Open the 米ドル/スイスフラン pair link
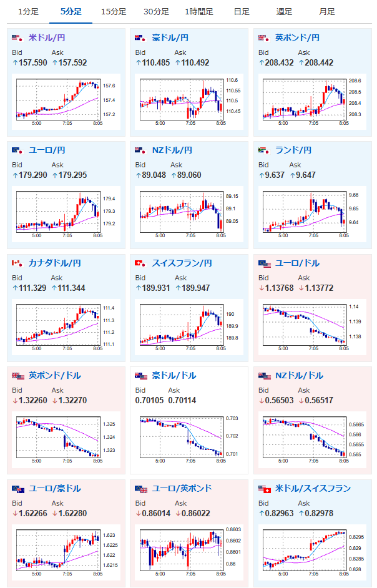The width and height of the screenshot is (377, 588). (313, 488)
